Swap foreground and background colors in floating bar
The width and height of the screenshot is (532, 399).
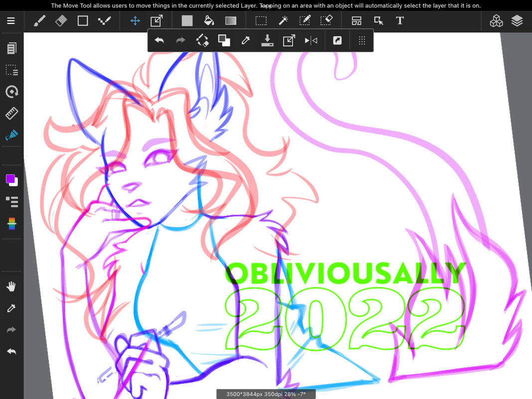click(224, 41)
